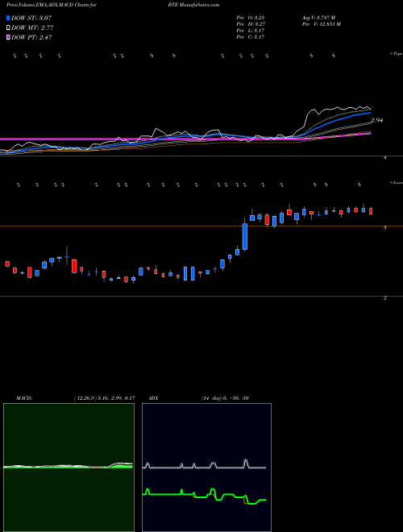Open the dark blue ADX indicator panel
This screenshot has height=532, width=403.
(x=206, y=468)
